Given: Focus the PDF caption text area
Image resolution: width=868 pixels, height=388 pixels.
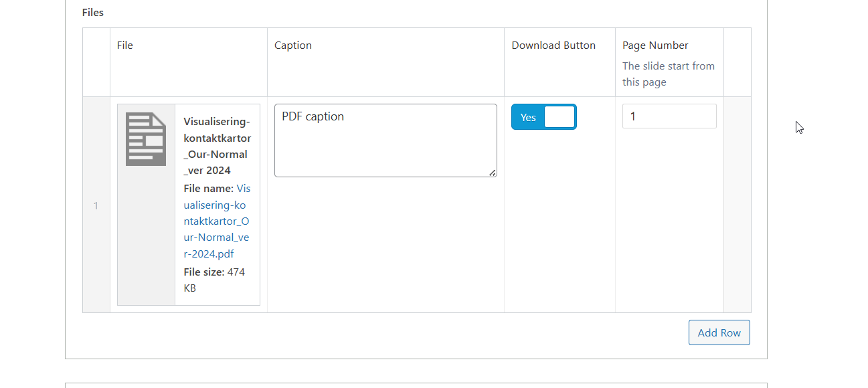Looking at the screenshot, I should (385, 140).
